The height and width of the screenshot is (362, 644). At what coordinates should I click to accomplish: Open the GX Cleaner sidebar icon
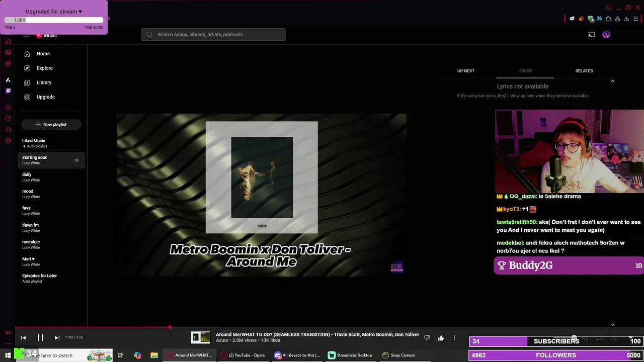coord(8,53)
